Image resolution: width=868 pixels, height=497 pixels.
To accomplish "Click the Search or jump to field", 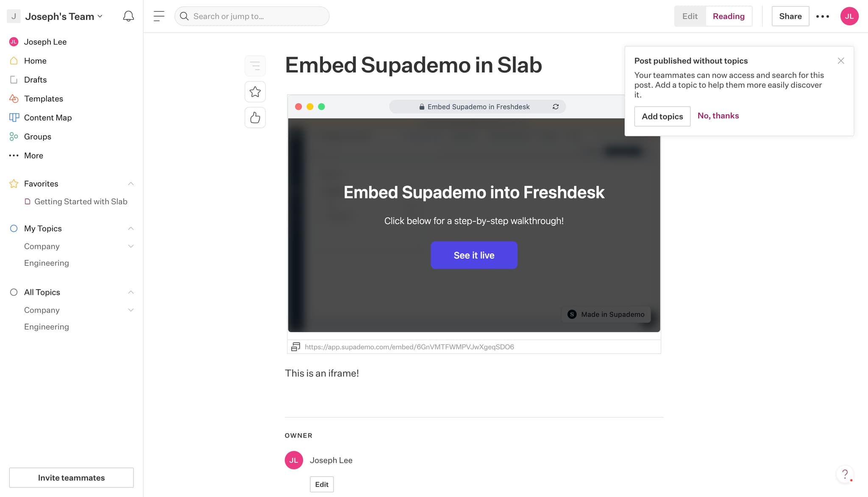I will [252, 16].
